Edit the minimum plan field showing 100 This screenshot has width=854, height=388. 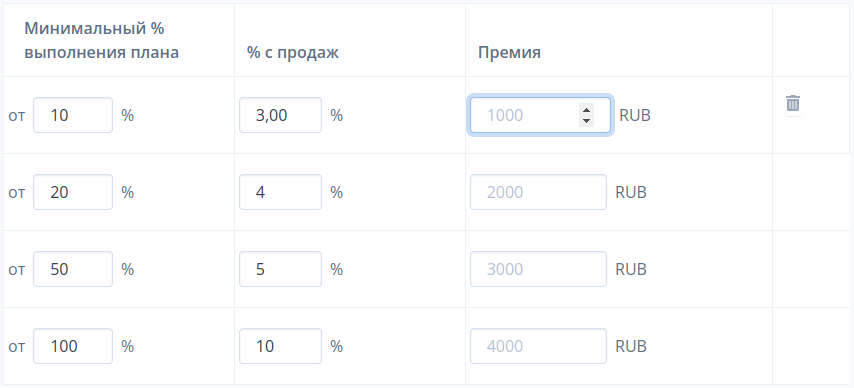coord(73,345)
